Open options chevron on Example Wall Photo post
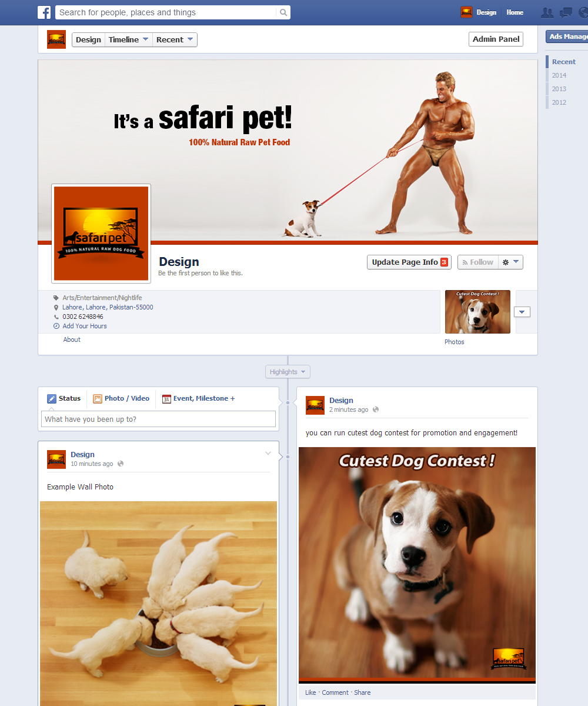 [x=268, y=453]
